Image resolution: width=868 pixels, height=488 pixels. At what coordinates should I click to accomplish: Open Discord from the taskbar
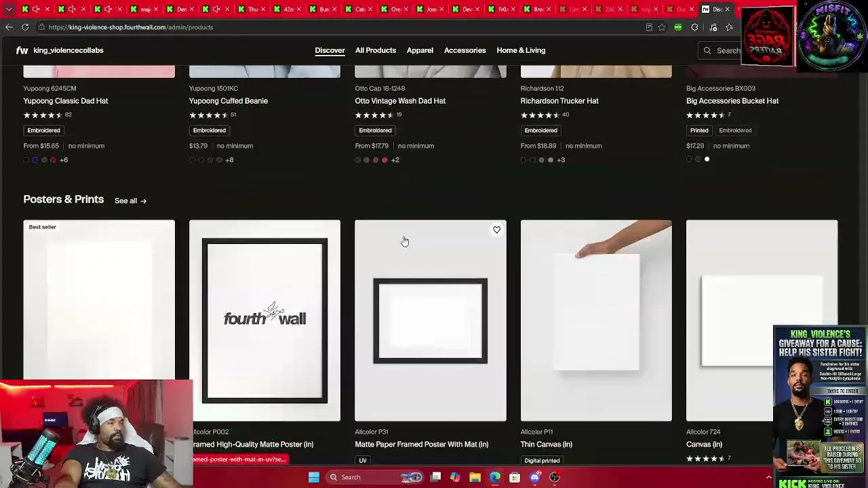pos(535,477)
